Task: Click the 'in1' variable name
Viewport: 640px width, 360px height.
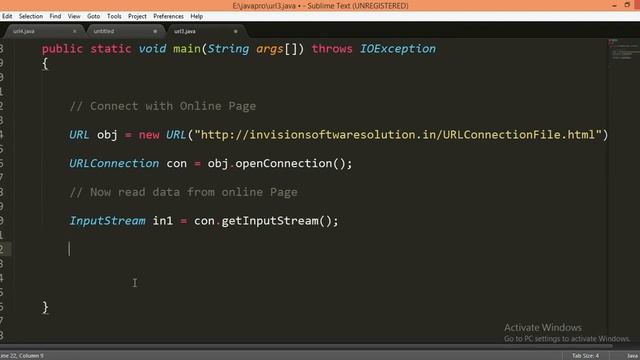Action: coord(162,221)
